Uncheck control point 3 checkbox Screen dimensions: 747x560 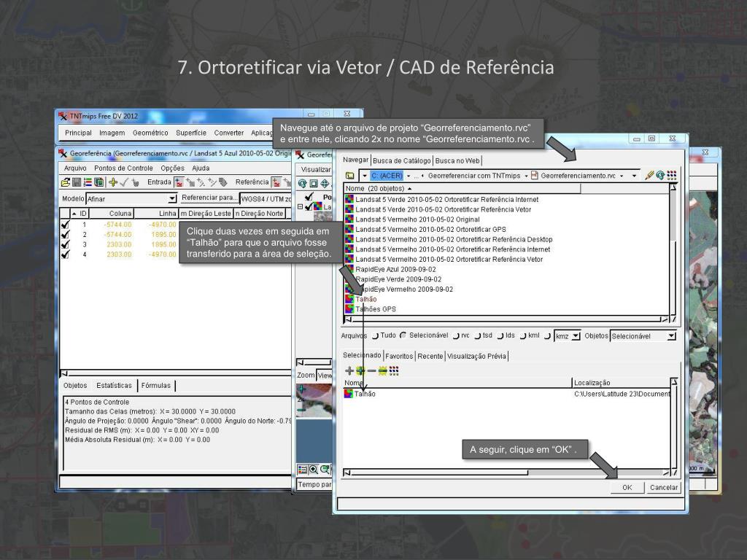click(65, 244)
